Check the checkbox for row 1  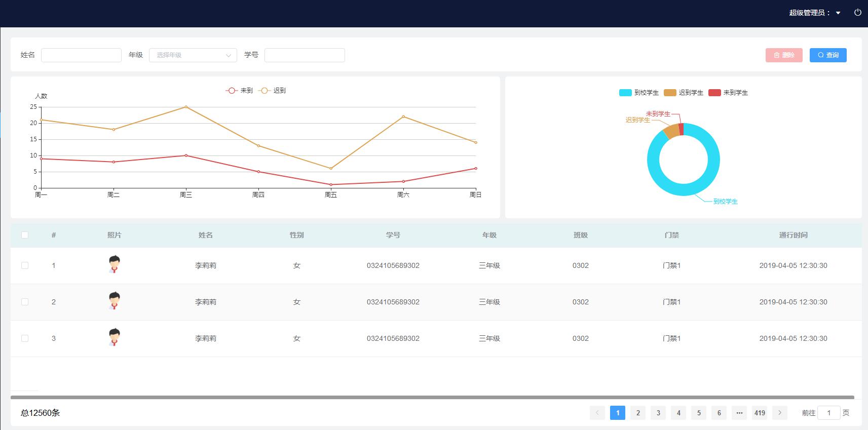point(25,265)
